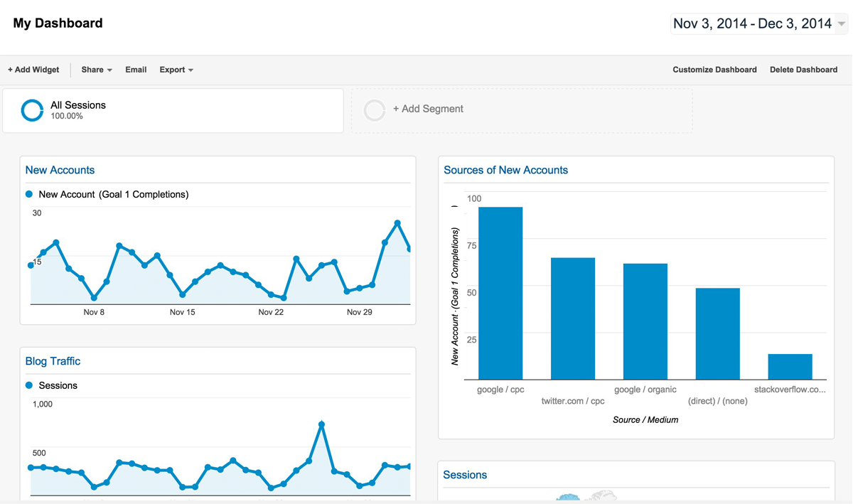Click the peak data point in Blog Traffic
The width and height of the screenshot is (853, 504).
pyautogui.click(x=322, y=423)
